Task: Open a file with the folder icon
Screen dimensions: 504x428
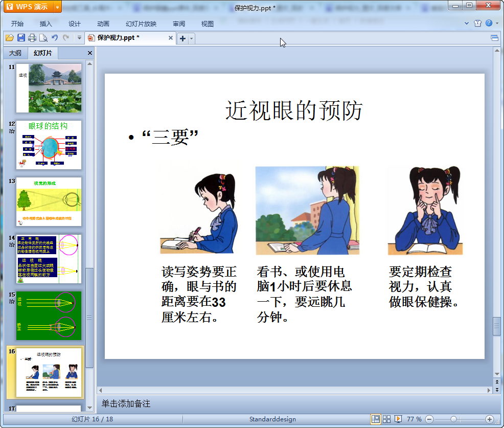Action: click(x=10, y=38)
